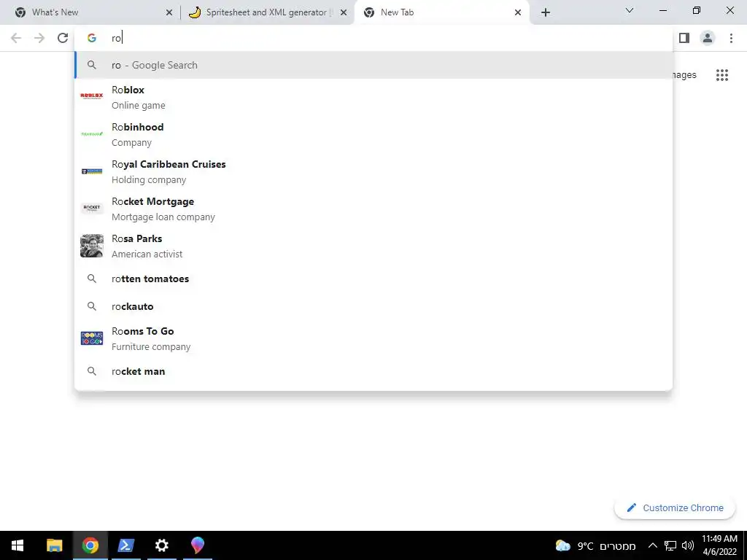Toggle the side panel icon
Viewport: 747px width, 560px height.
click(x=684, y=38)
